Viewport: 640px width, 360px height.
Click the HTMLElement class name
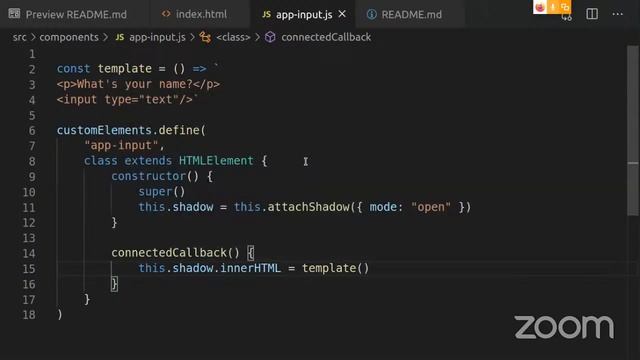[216, 161]
